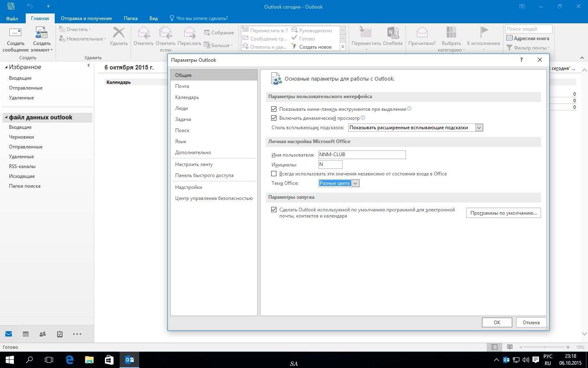Click Что вы хотите сделать? search box

(199, 18)
